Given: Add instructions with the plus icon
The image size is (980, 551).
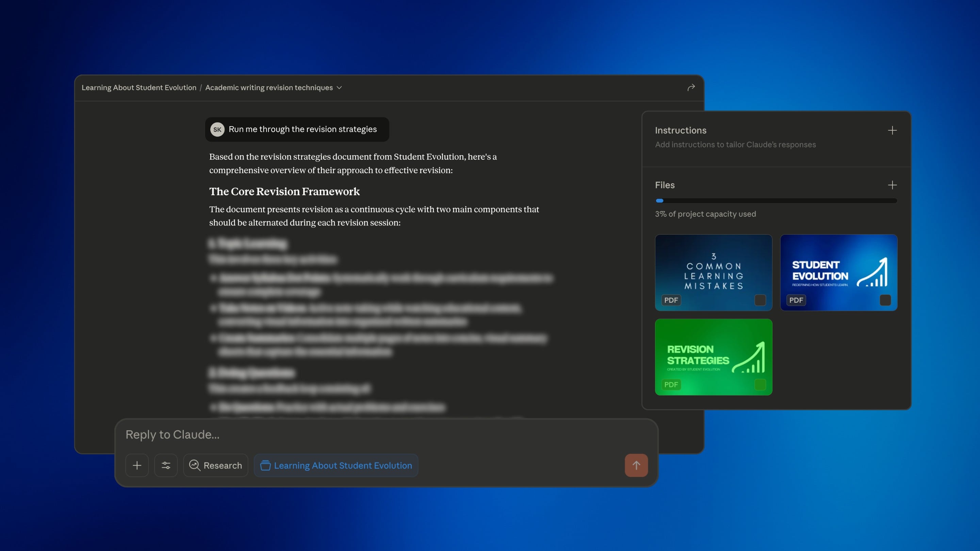Looking at the screenshot, I should pyautogui.click(x=892, y=130).
